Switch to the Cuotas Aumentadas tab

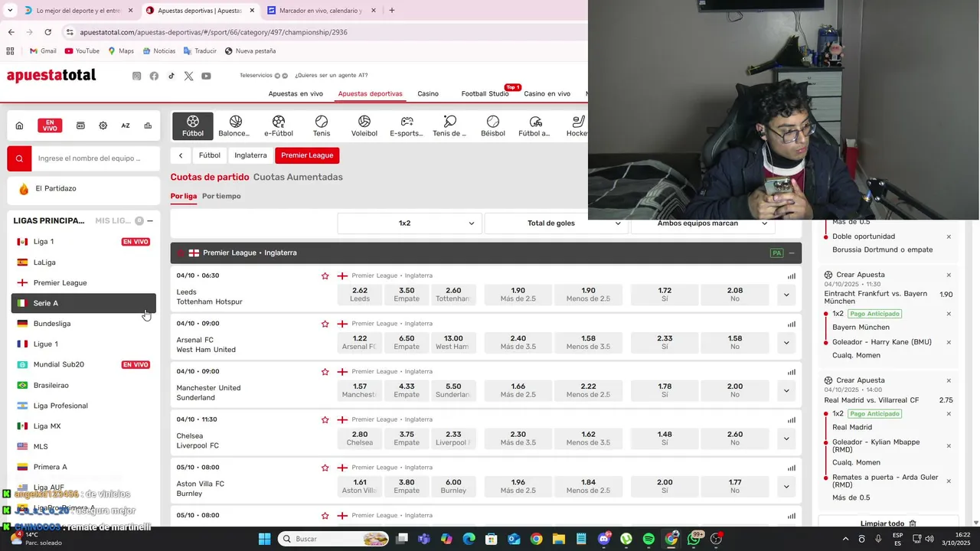click(298, 177)
